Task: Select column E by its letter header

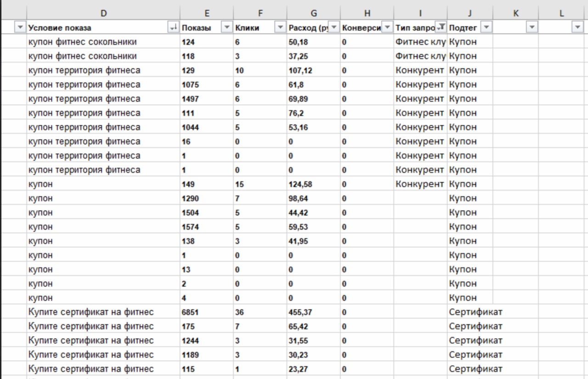Action: point(207,13)
